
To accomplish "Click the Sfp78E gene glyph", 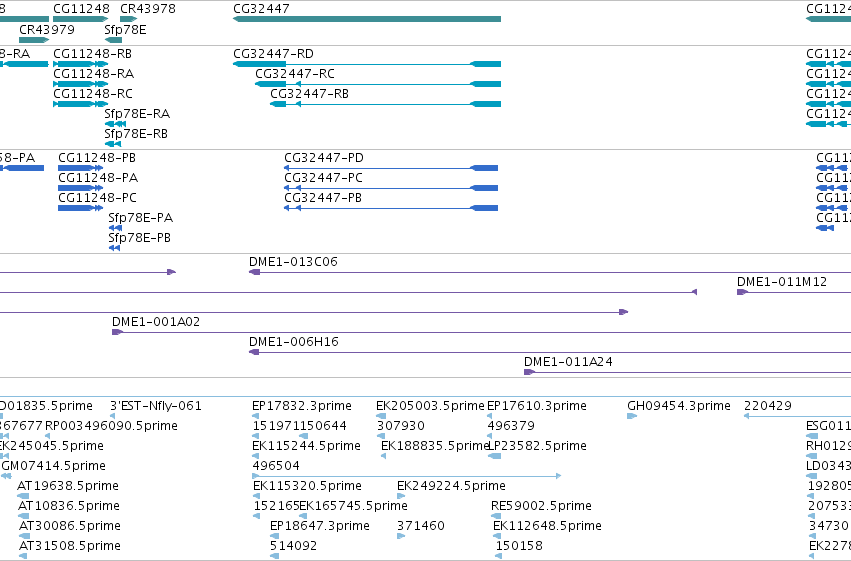I will pos(113,40).
